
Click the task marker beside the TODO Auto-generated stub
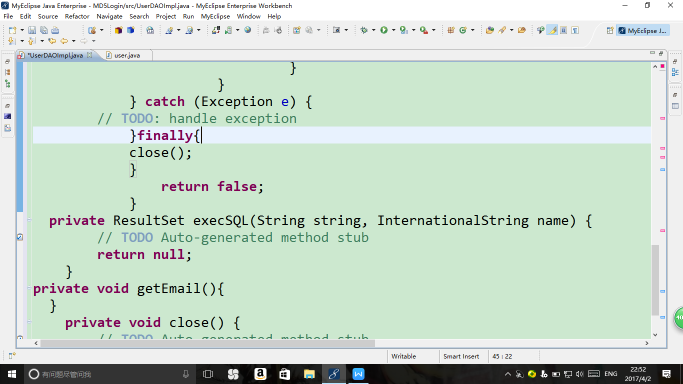click(20, 237)
